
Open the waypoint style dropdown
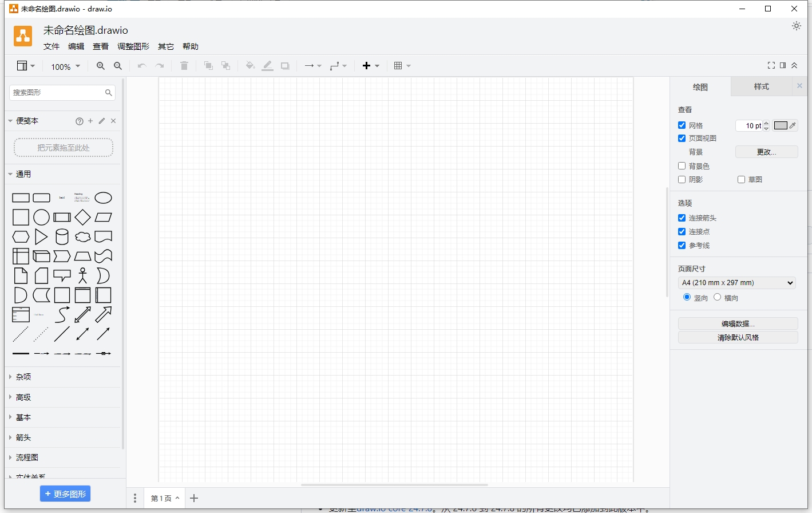click(338, 66)
